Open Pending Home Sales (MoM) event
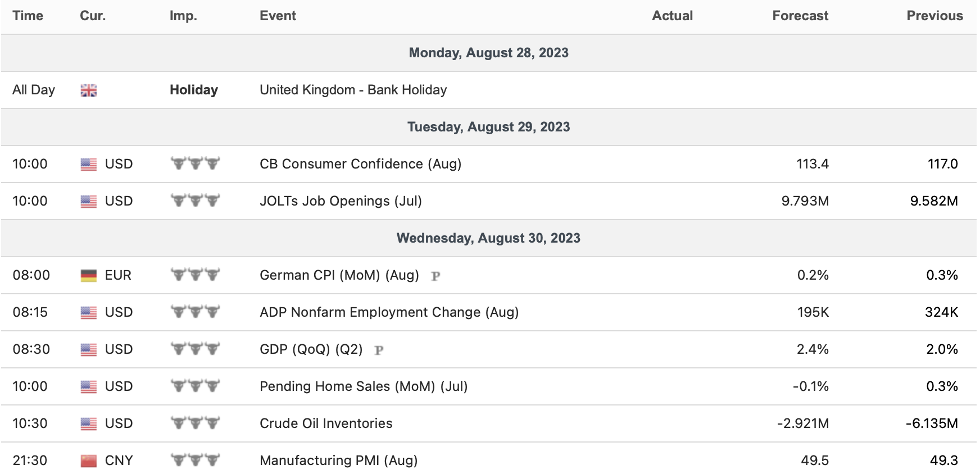 pos(363,386)
